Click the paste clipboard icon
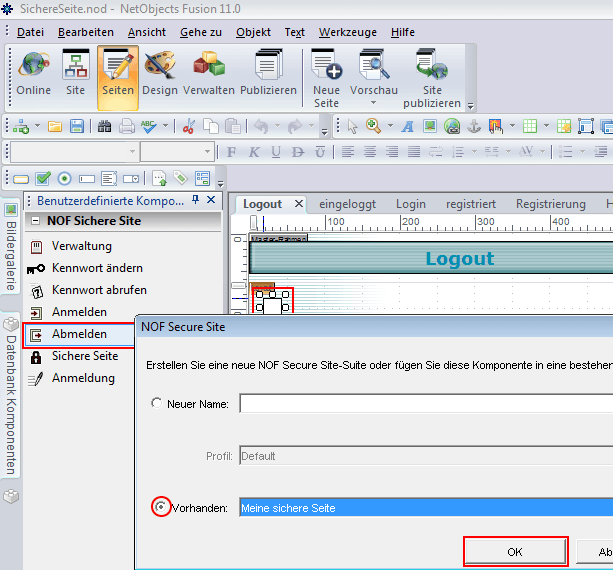This screenshot has height=570, width=613. pyautogui.click(x=233, y=126)
